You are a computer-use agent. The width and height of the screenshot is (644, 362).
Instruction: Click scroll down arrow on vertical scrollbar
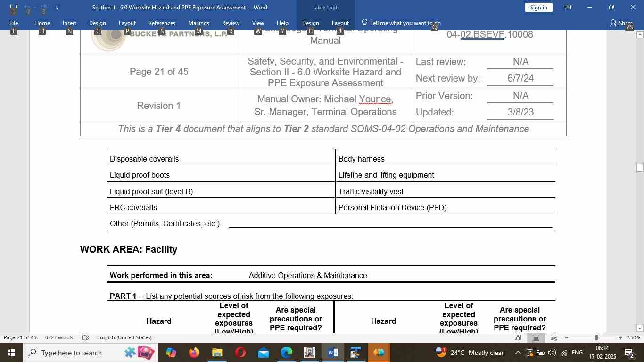[640, 328]
